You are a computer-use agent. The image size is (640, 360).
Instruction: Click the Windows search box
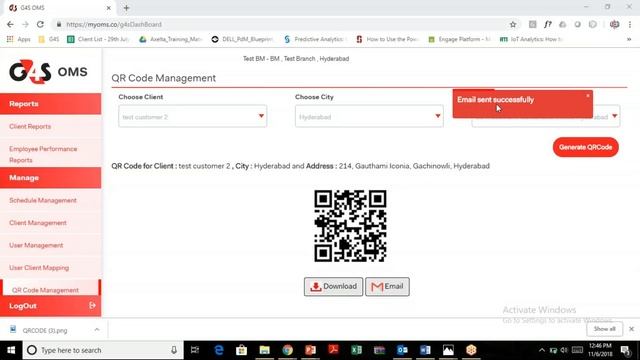[x=103, y=350]
